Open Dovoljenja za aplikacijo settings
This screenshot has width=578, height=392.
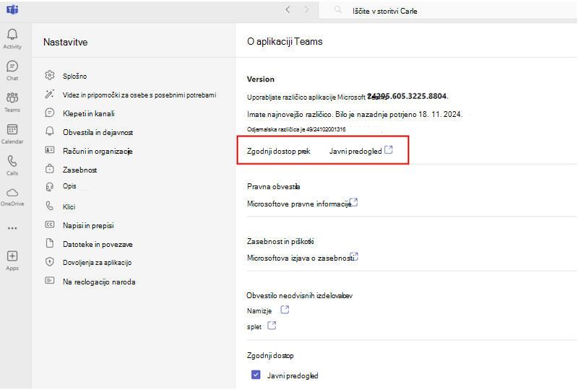coord(98,263)
